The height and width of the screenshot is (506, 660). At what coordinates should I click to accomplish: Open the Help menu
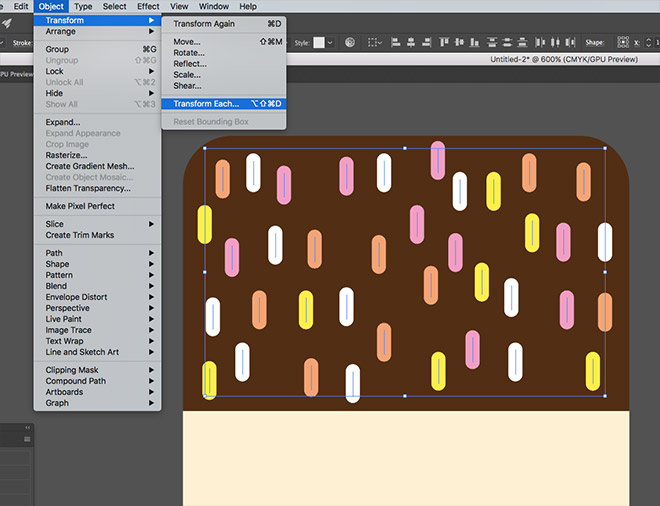(248, 6)
